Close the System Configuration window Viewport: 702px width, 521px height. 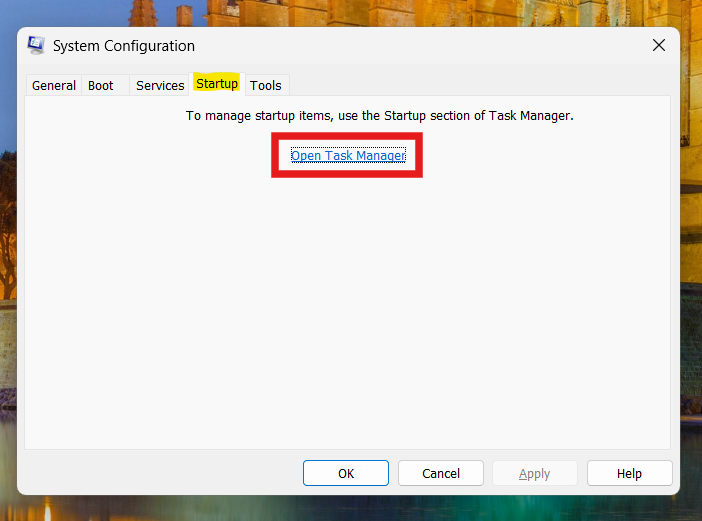tap(659, 45)
